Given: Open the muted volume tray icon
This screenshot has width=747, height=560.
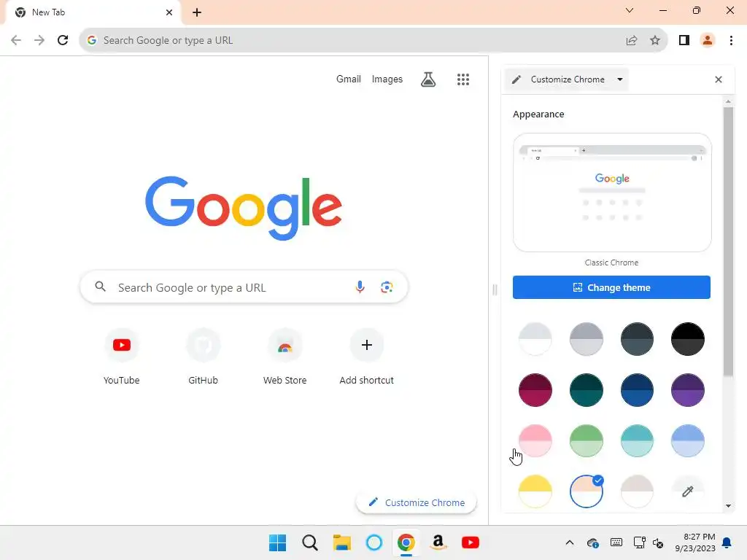Looking at the screenshot, I should 658,542.
